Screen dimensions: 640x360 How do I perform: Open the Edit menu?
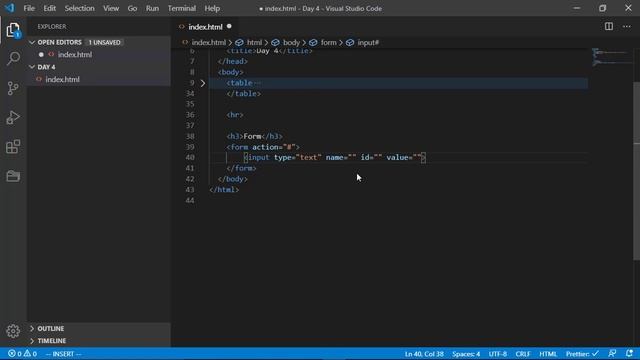[x=49, y=8]
